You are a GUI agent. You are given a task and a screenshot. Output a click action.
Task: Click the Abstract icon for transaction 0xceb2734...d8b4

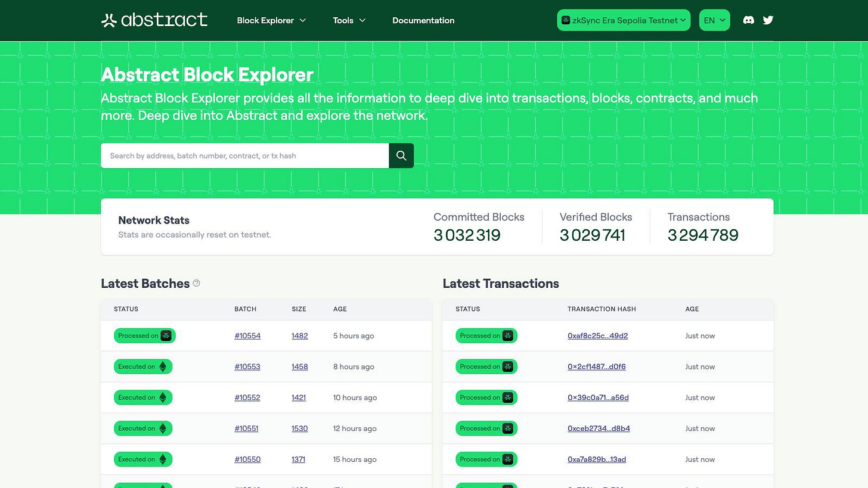click(508, 428)
